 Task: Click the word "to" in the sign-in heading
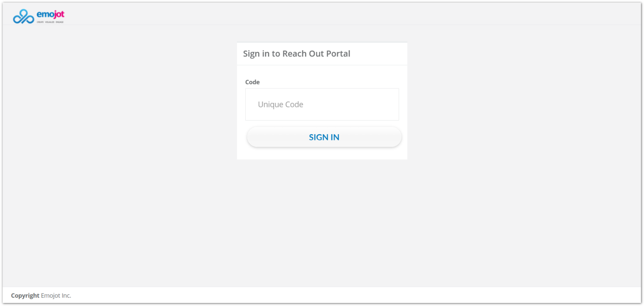click(x=276, y=54)
